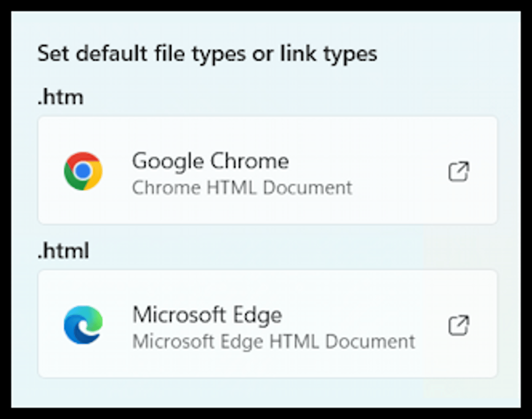Select the .html file type label
Viewport: 532px width, 419px height.
63,251
